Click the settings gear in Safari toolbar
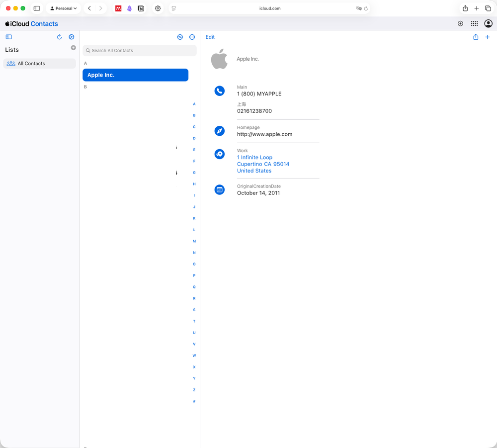The image size is (497, 448). [x=158, y=8]
